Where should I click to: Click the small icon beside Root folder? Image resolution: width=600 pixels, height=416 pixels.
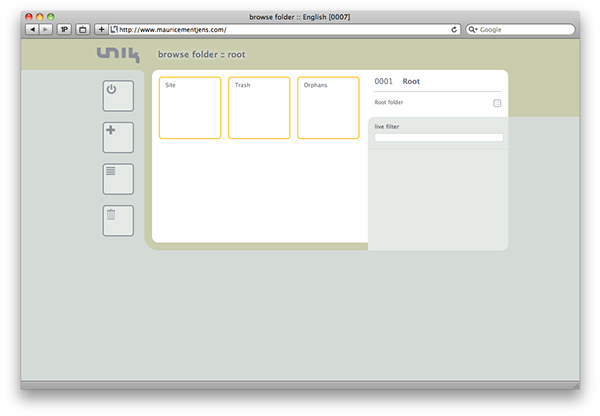[497, 103]
